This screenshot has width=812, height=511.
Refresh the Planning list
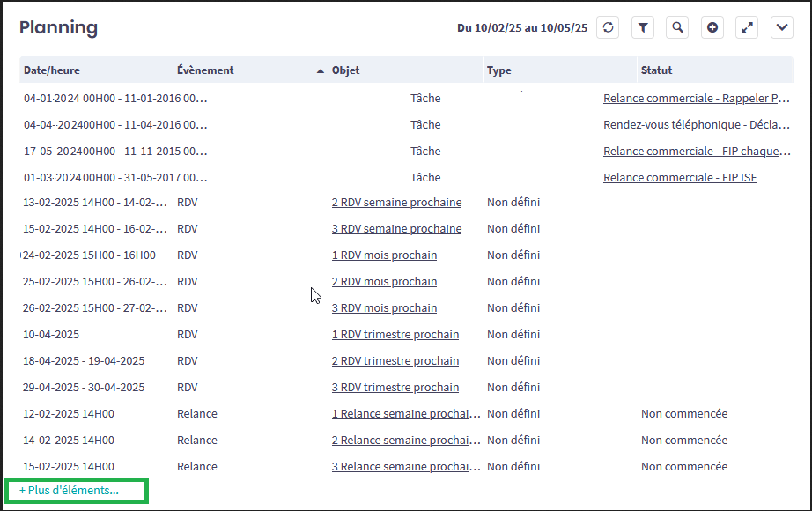[x=608, y=28]
